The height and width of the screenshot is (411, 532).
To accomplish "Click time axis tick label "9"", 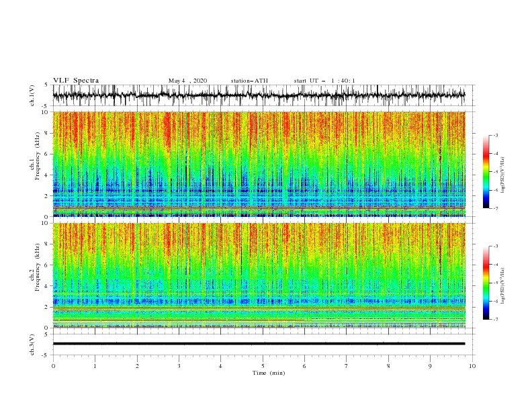I will tap(430, 366).
